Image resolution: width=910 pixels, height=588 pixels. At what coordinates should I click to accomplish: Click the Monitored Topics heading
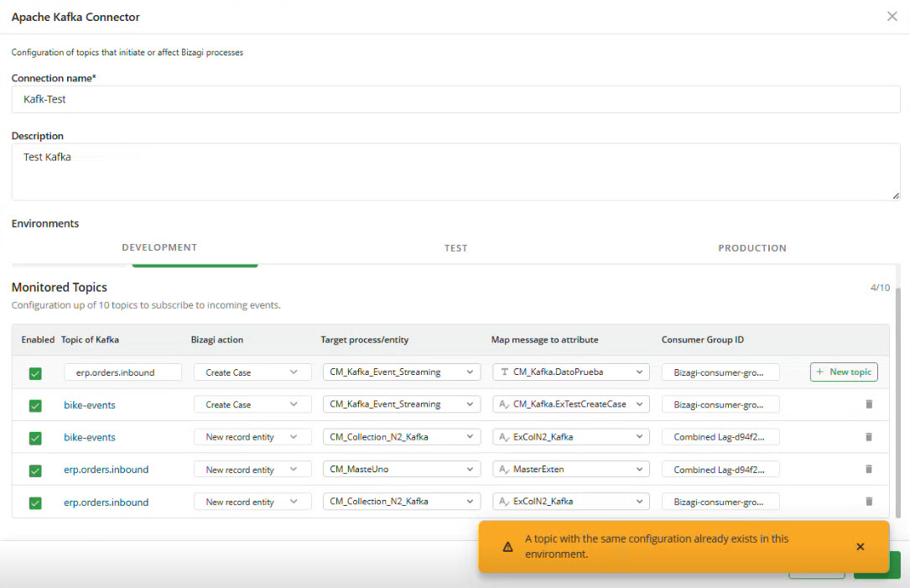click(60, 288)
